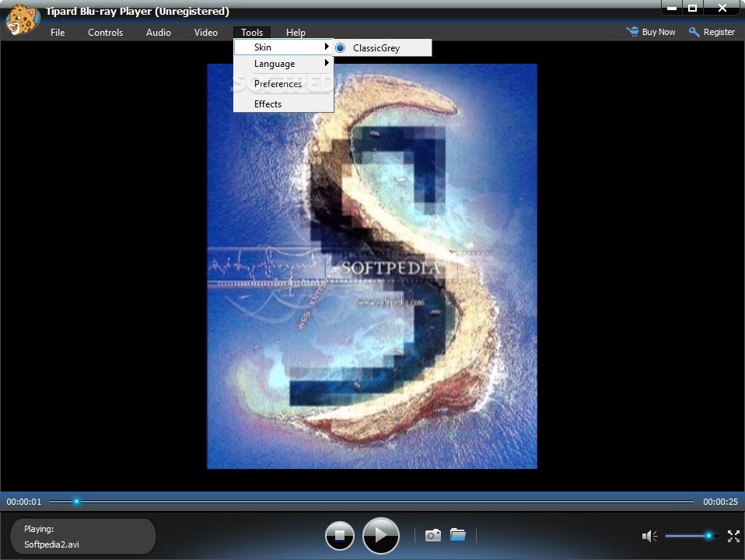Mute audio with the speaker icon
This screenshot has width=745, height=560.
(x=649, y=536)
